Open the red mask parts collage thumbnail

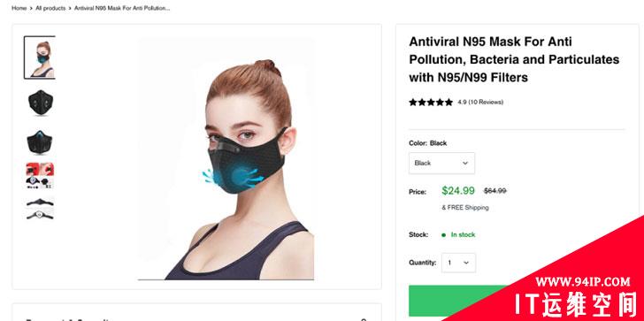[x=40, y=176]
